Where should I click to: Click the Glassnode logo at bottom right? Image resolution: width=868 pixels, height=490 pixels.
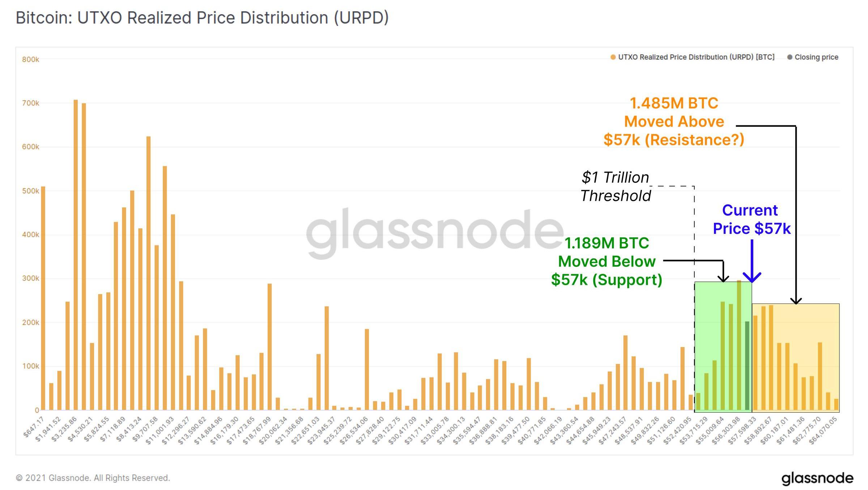817,478
